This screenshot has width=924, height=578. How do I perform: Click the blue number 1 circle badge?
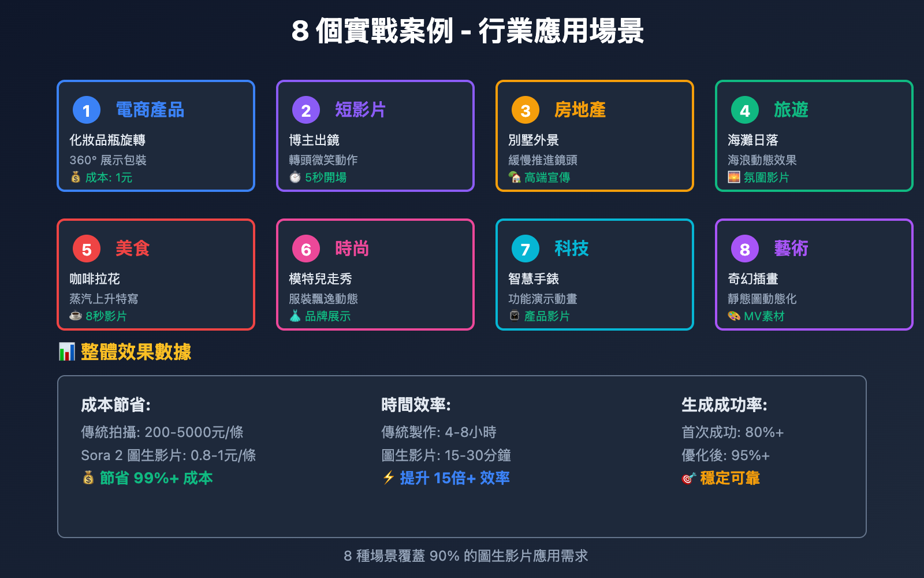[87, 110]
